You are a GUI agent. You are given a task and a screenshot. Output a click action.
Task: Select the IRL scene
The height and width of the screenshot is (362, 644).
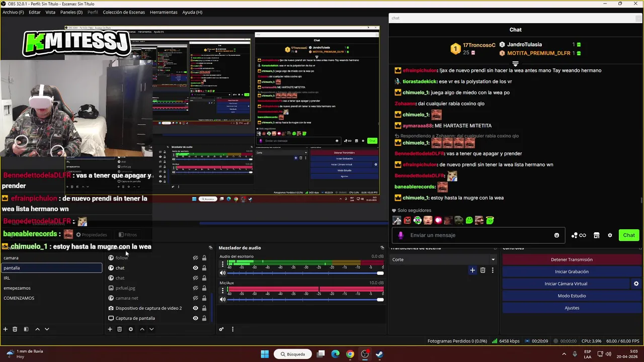(51, 278)
